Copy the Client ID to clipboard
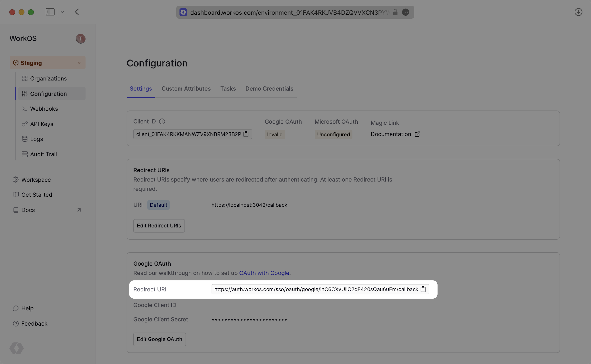The width and height of the screenshot is (591, 364). point(246,134)
